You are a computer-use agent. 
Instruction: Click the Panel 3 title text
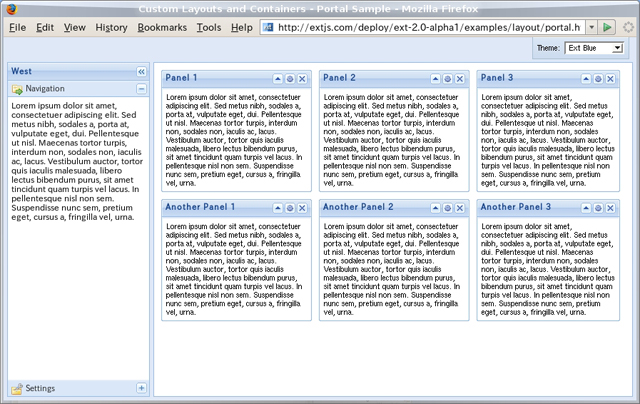pyautogui.click(x=497, y=78)
